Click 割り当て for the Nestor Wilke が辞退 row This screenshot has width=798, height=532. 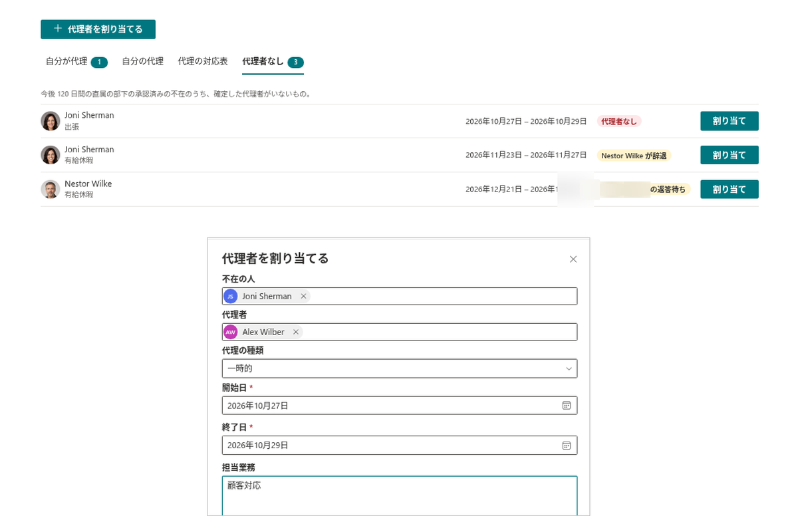coord(729,155)
